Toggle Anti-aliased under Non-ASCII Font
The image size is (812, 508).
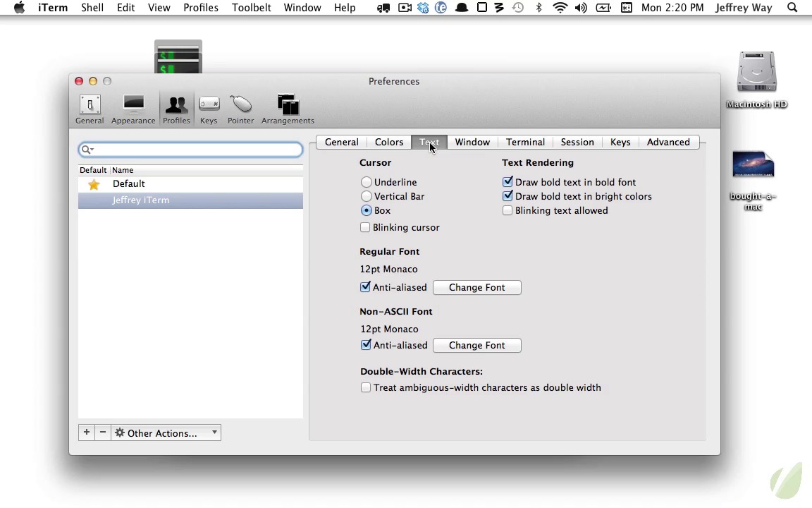[366, 345]
